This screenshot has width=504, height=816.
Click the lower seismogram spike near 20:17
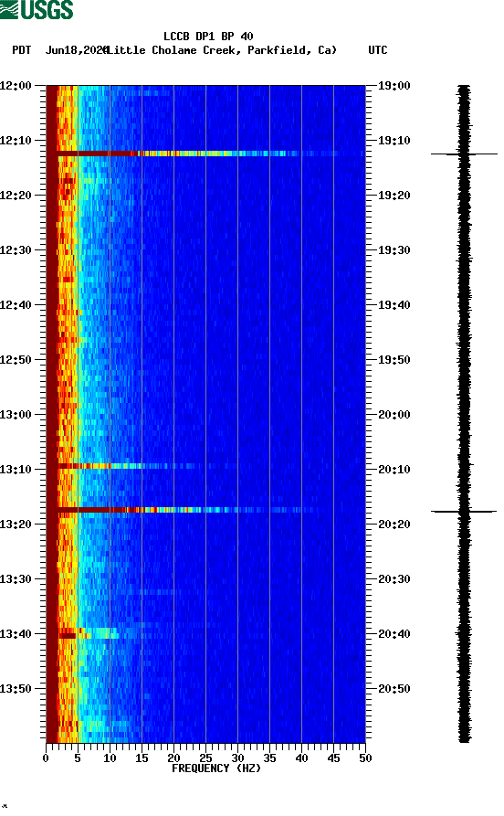pyautogui.click(x=464, y=512)
